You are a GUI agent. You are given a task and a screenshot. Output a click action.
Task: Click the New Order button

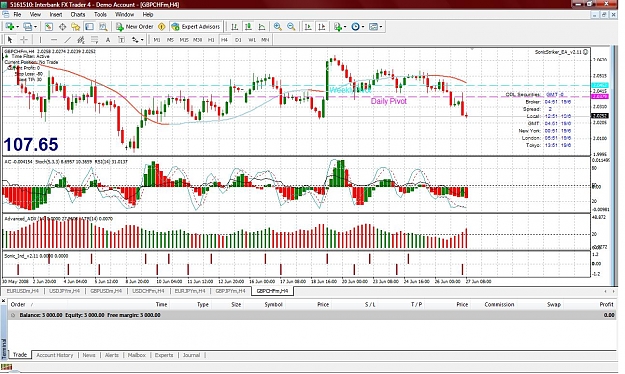[x=135, y=27]
